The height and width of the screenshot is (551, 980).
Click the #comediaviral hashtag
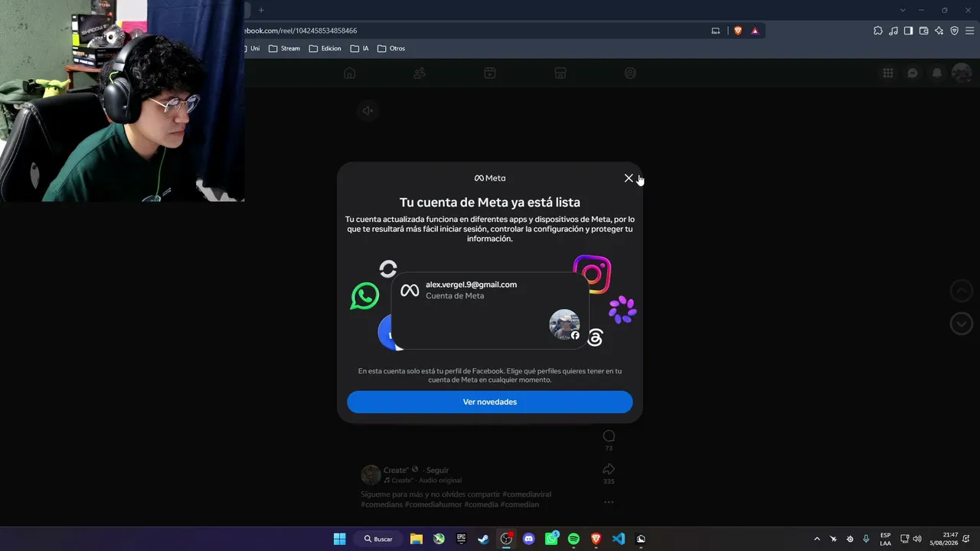pyautogui.click(x=527, y=494)
